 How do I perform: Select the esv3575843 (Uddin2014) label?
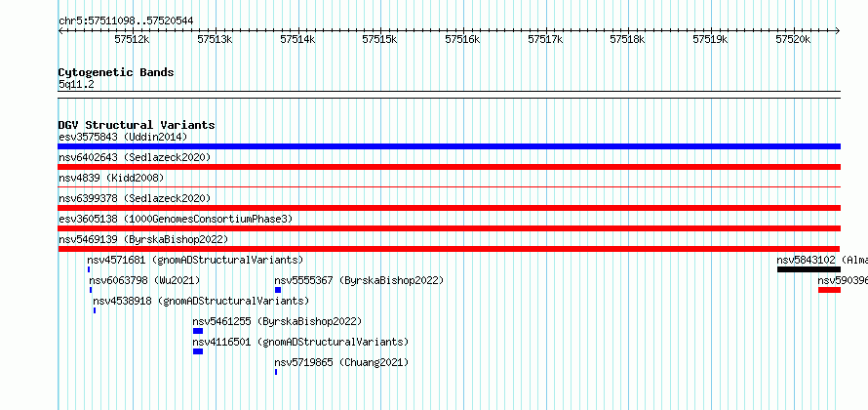tap(123, 137)
